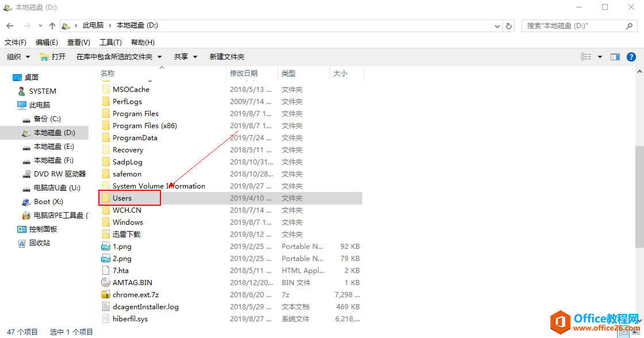644x338 pixels.
Task: Select the 2.png file icon
Action: point(106,258)
